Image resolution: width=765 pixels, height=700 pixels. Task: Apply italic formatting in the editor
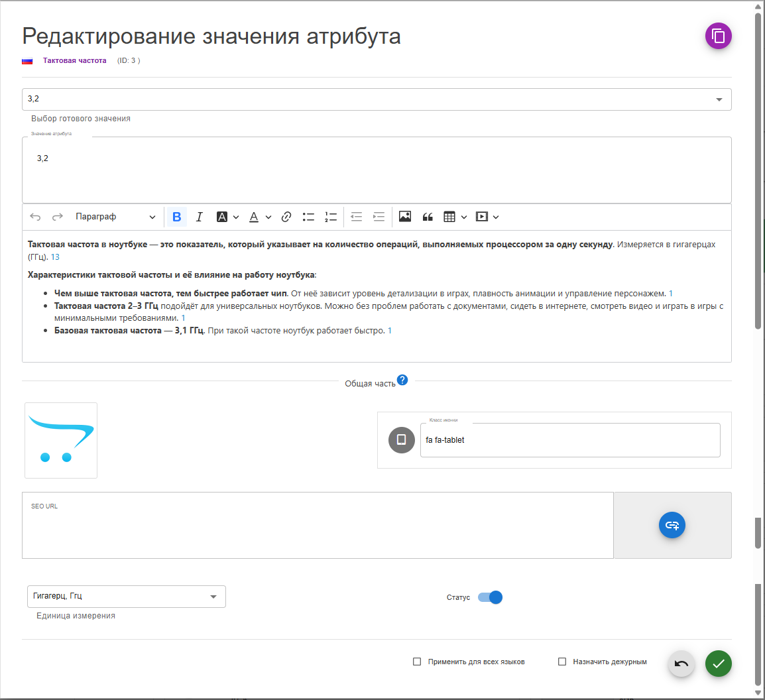(199, 217)
